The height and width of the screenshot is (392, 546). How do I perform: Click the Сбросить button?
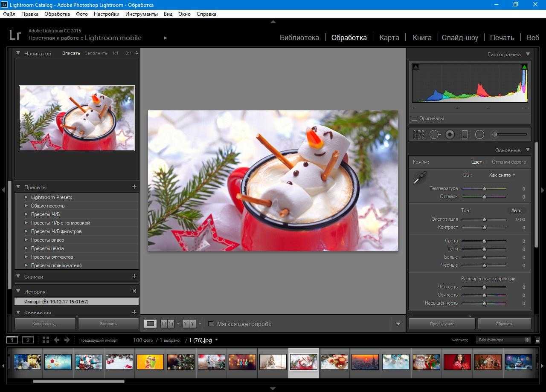pyautogui.click(x=504, y=323)
